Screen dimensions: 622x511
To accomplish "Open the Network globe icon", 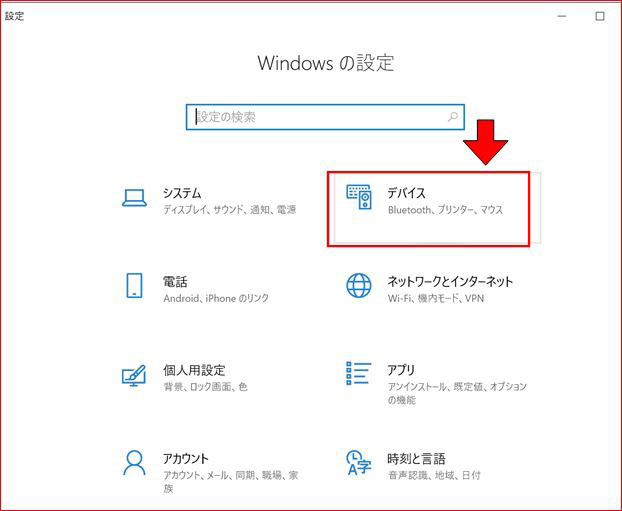I will pos(359,285).
